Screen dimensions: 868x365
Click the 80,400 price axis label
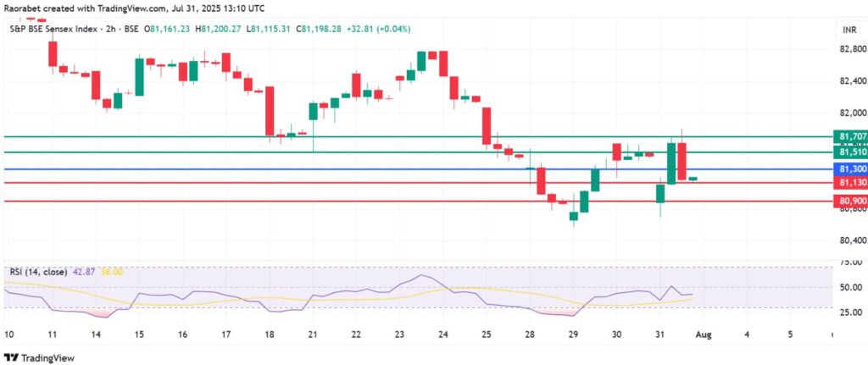[x=853, y=241]
